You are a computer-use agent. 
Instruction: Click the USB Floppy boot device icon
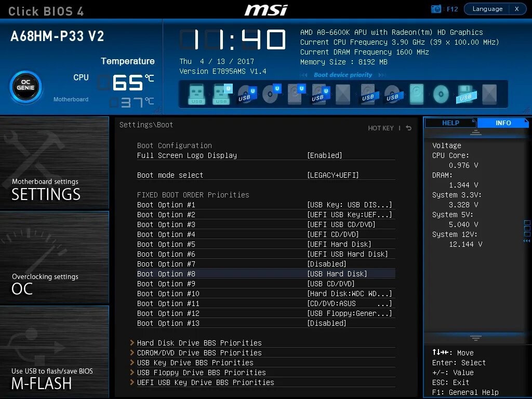click(466, 94)
